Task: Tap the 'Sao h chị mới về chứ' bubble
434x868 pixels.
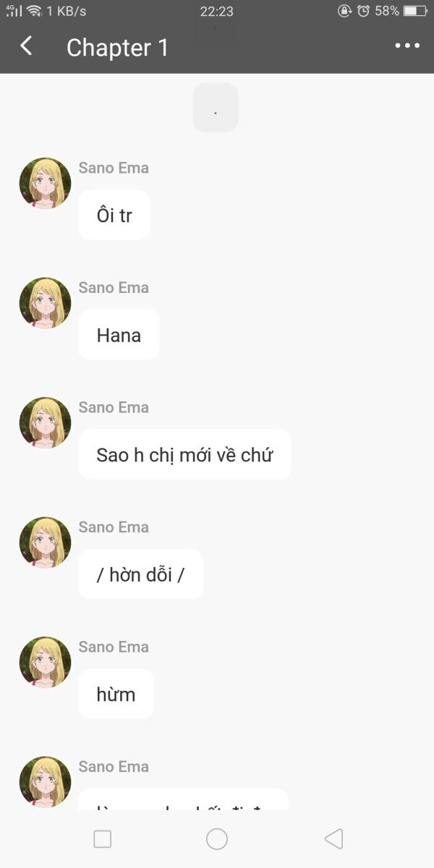Action: point(184,454)
